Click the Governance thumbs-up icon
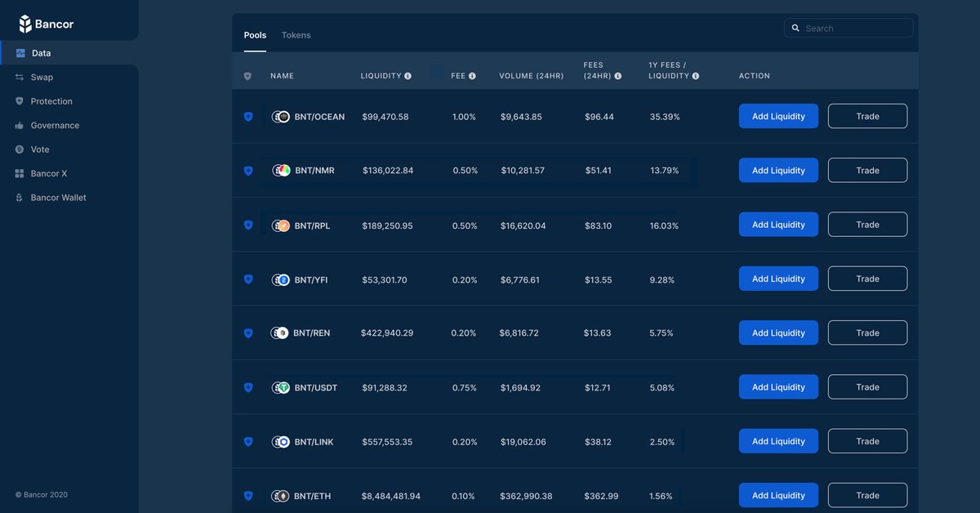Screen dimensions: 980x513 [20, 126]
